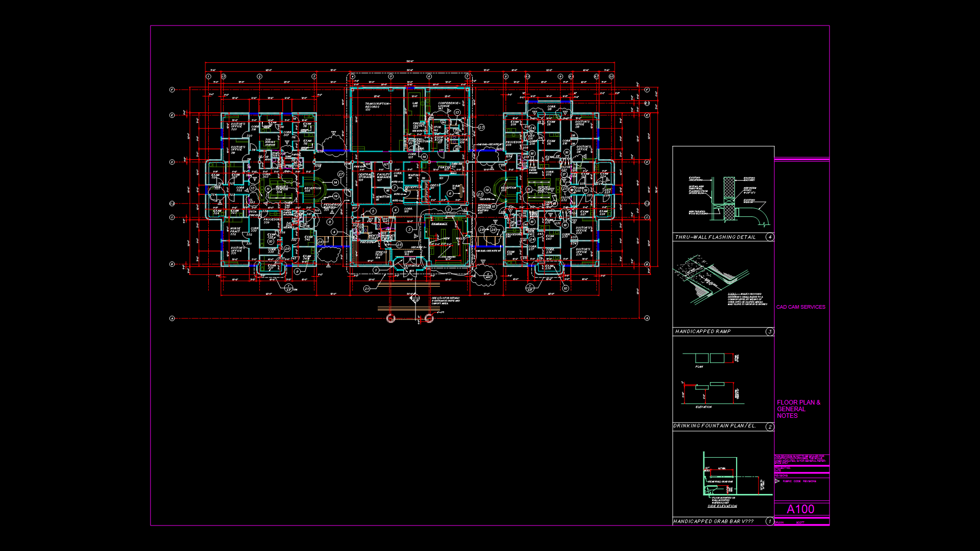980x551 pixels.
Task: Click the A100 sheet number in the title block
Action: coord(800,509)
